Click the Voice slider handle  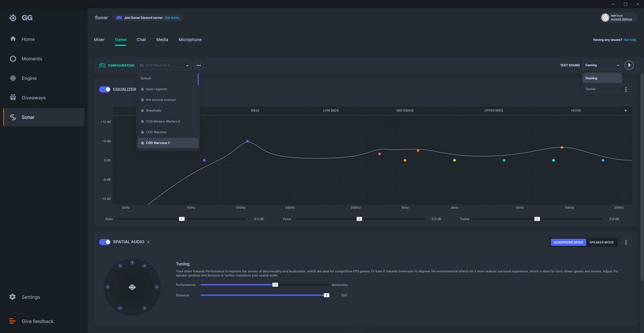point(359,219)
